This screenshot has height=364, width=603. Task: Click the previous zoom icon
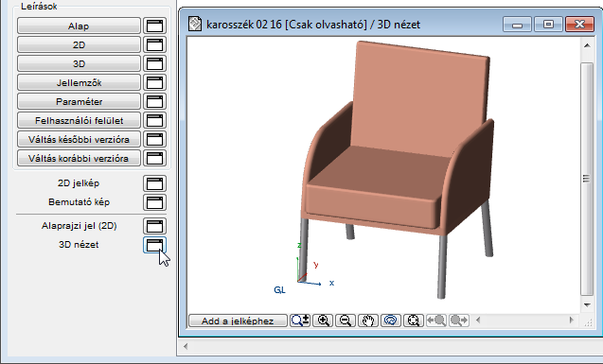pyautogui.click(x=436, y=321)
